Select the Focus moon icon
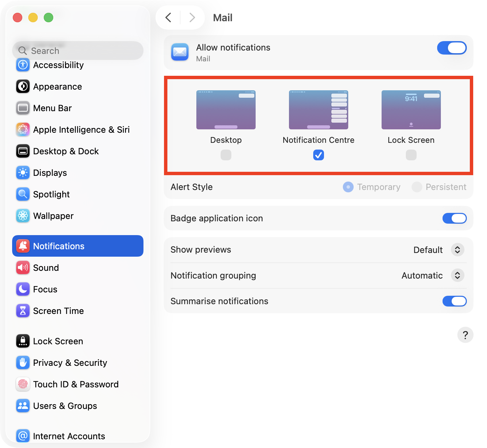The image size is (487, 448). (x=23, y=289)
